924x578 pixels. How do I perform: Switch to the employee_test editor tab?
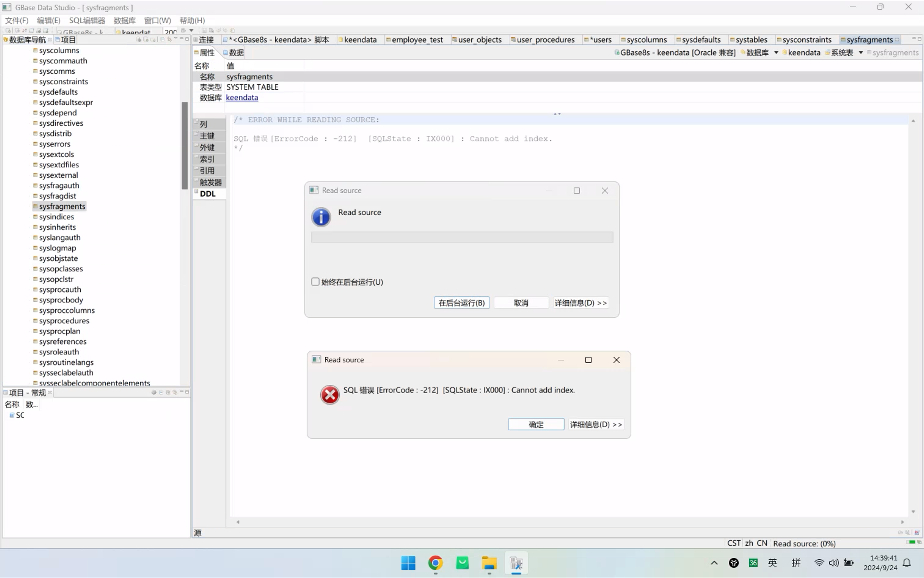(417, 40)
